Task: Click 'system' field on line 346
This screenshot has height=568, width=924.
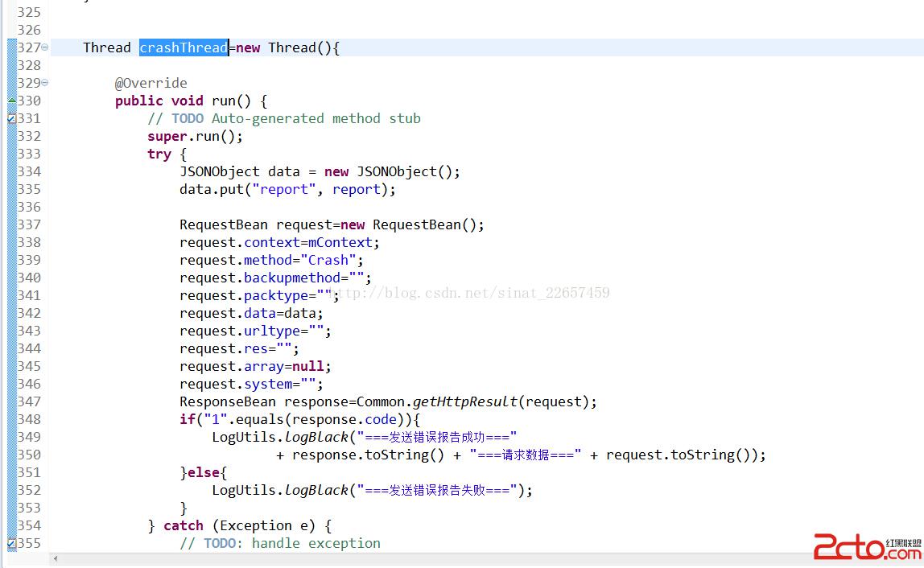Action: [268, 384]
